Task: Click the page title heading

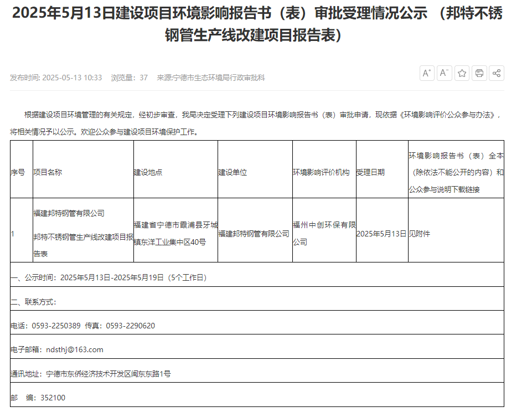Action: click(257, 24)
